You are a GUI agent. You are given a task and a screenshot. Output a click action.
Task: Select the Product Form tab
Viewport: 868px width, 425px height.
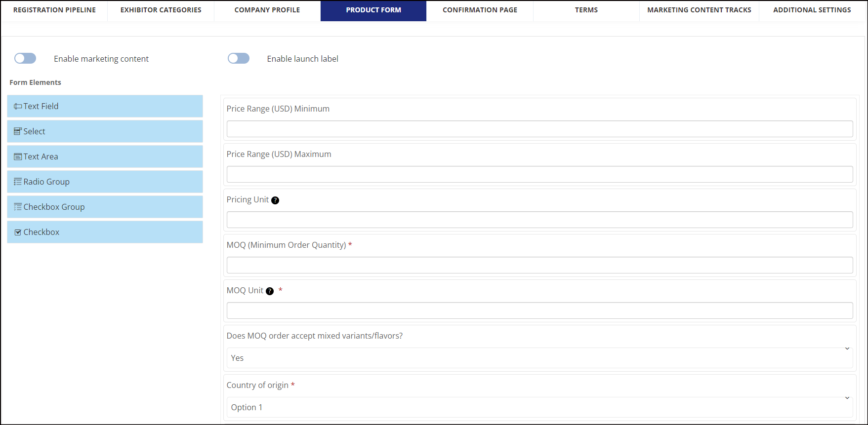coord(373,10)
